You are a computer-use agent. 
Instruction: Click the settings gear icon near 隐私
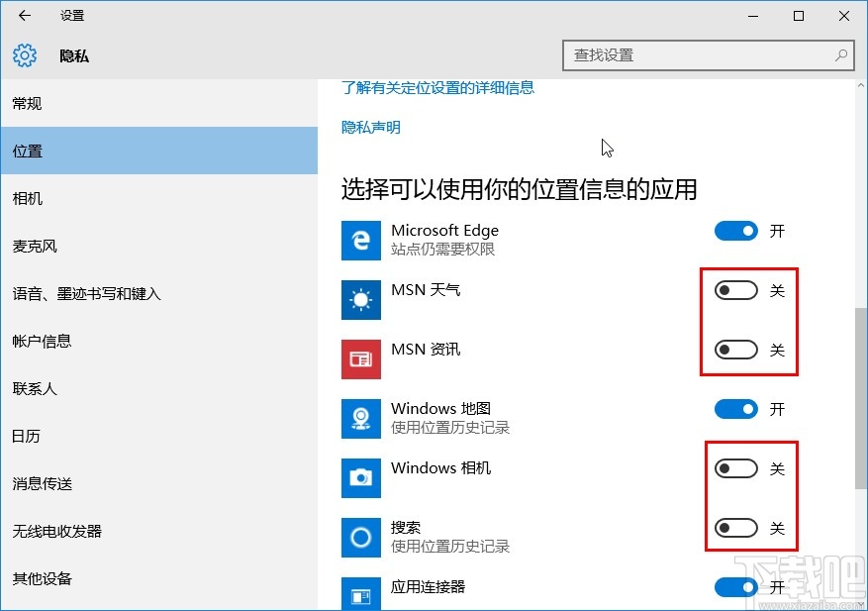24,55
